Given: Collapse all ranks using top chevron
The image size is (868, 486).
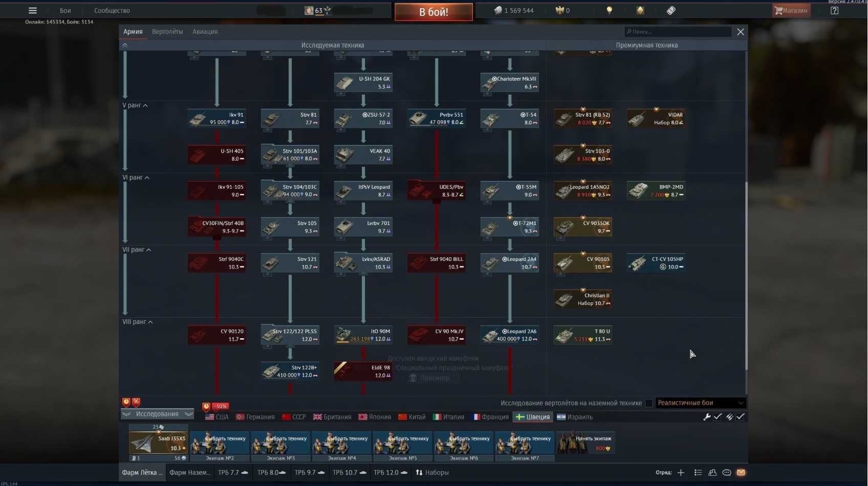Looking at the screenshot, I should coord(125,46).
